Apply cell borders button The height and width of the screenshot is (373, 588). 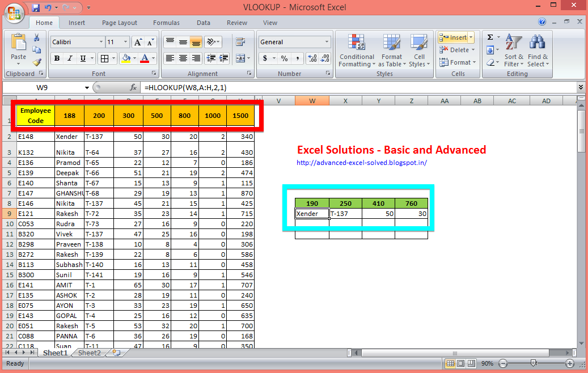105,58
